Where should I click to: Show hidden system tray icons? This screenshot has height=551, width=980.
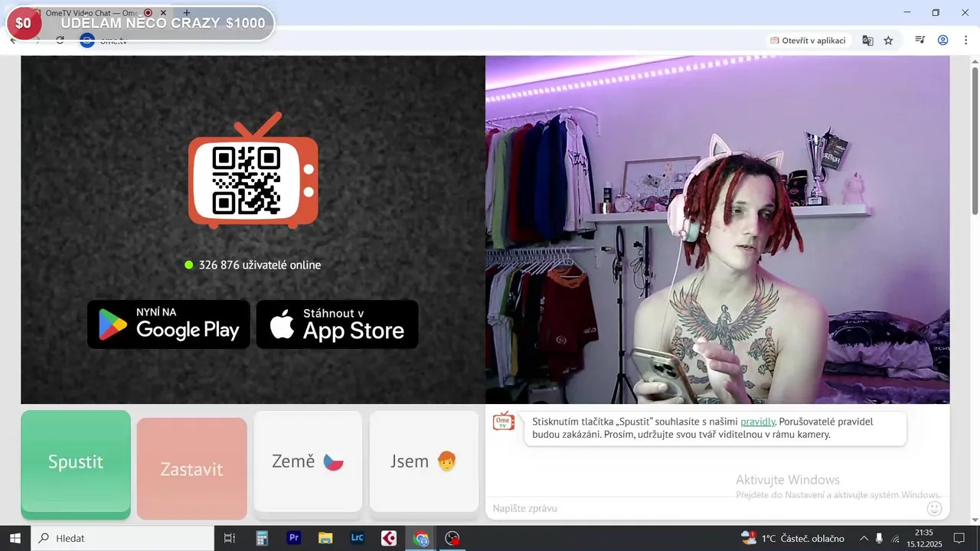pyautogui.click(x=864, y=538)
